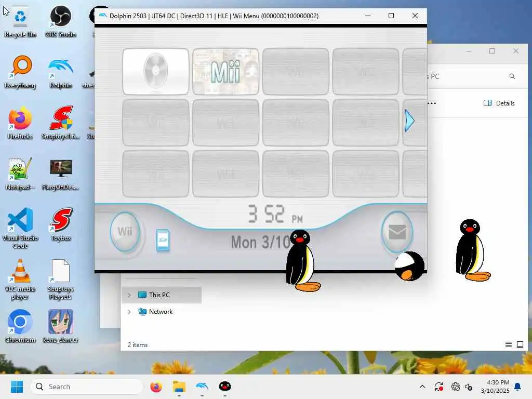
Task: Open Souptoys Playsets file shortcut
Action: click(60, 280)
